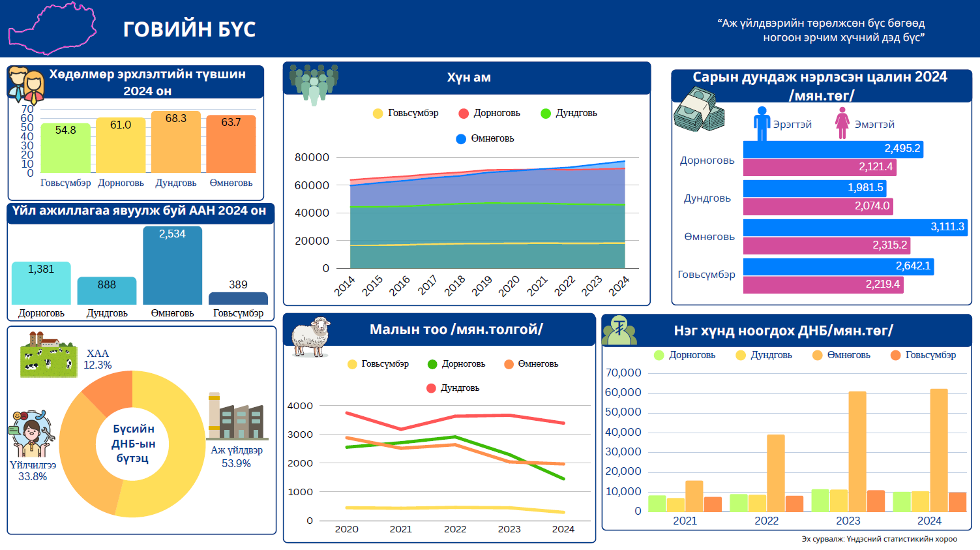Click the tugrik person icon by the ДНБ title
The width and height of the screenshot is (980, 550).
619,330
